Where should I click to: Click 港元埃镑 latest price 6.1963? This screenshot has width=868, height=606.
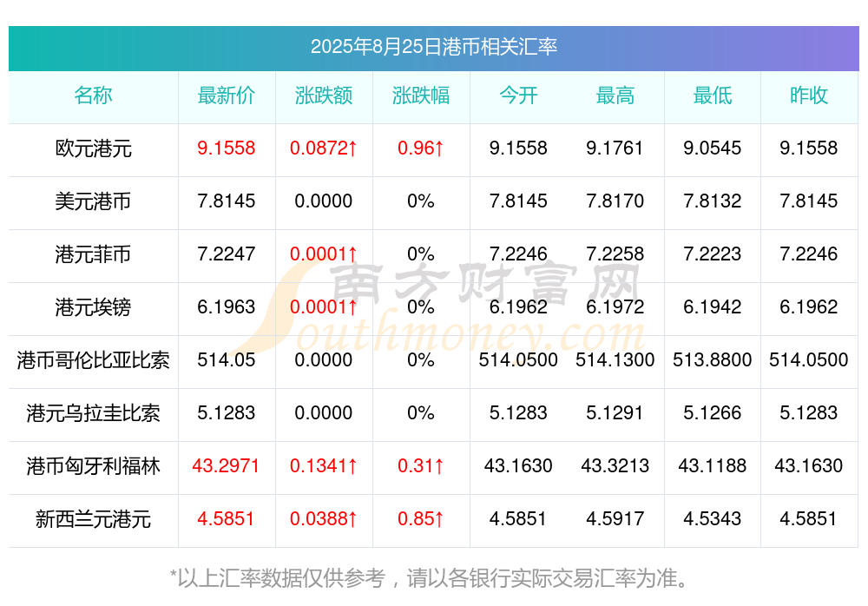coord(227,306)
